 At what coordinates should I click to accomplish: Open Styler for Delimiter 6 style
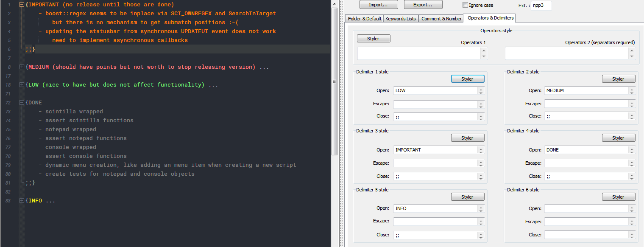618,197
